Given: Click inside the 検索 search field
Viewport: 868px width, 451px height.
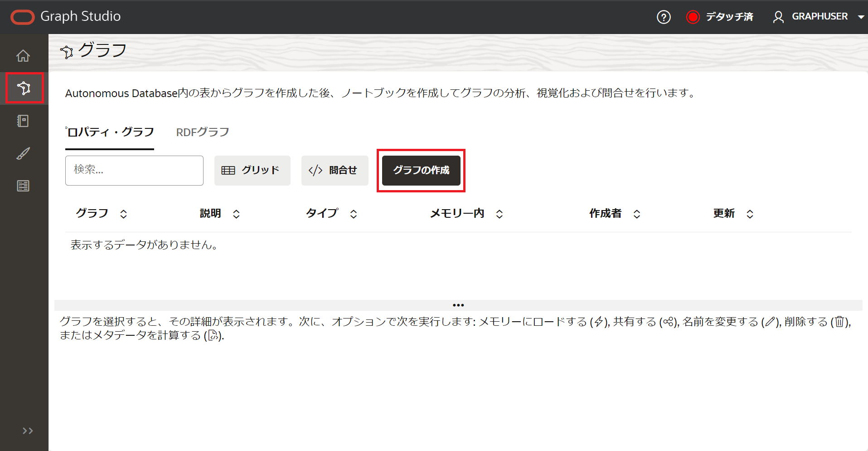Looking at the screenshot, I should tap(134, 170).
